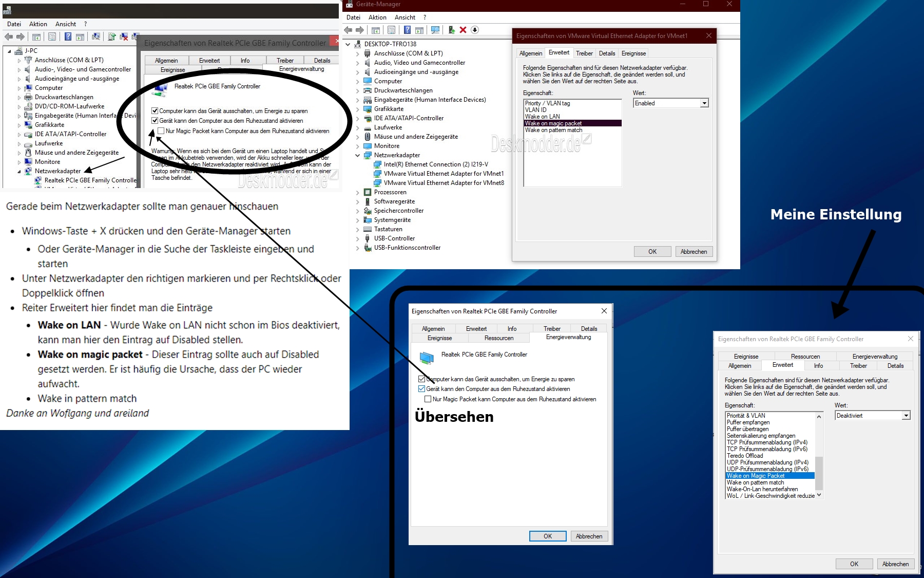Toggle 'Computer kann das Gerät ausschalten' above Übersehen

point(421,379)
